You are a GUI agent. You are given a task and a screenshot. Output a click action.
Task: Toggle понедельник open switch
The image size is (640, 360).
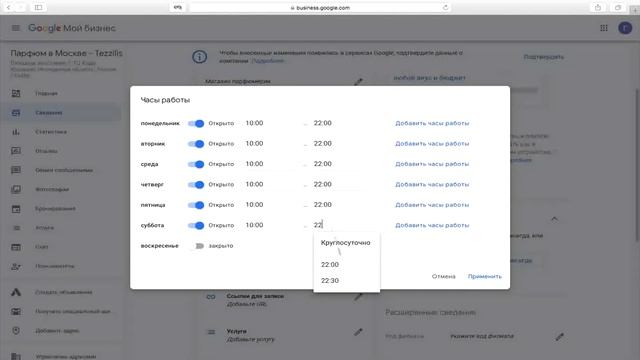196,123
